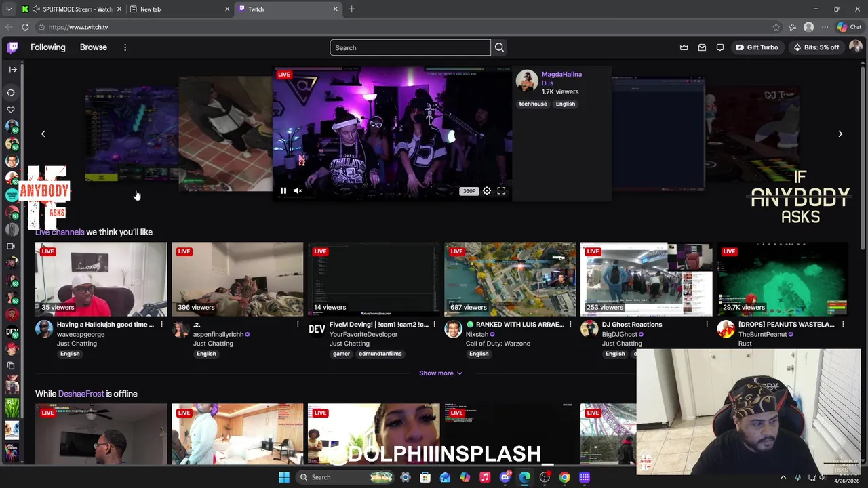Open featured player settings gear
The width and height of the screenshot is (868, 488).
pyautogui.click(x=487, y=191)
